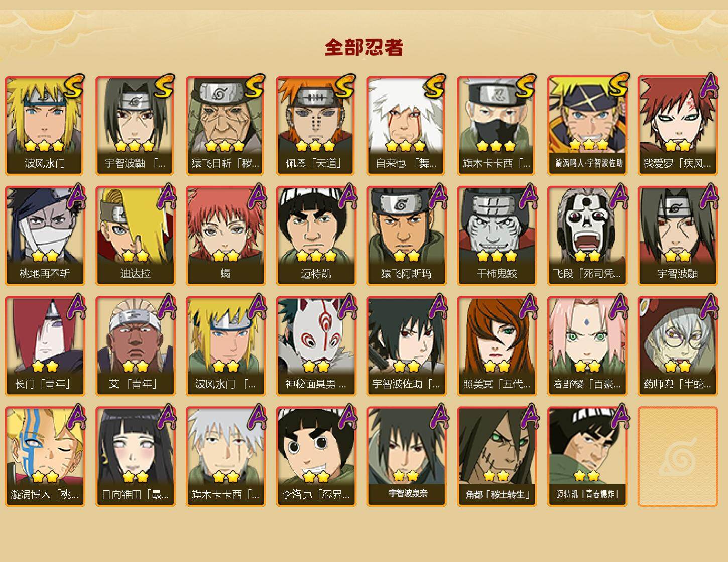Select the 桃地再不斩 ninja card

(45, 236)
